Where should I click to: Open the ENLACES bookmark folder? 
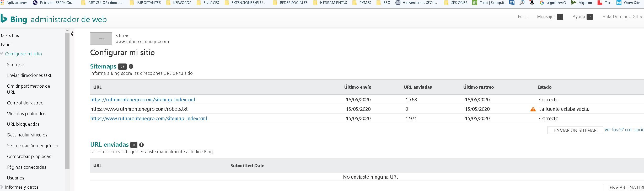coord(208,3)
